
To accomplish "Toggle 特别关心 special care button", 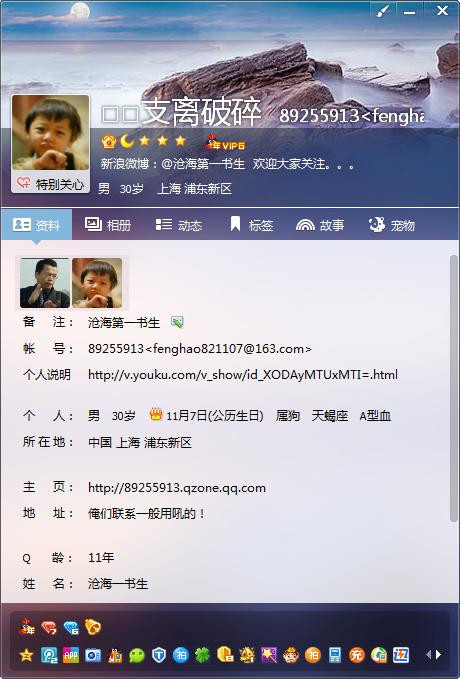I will tap(51, 184).
